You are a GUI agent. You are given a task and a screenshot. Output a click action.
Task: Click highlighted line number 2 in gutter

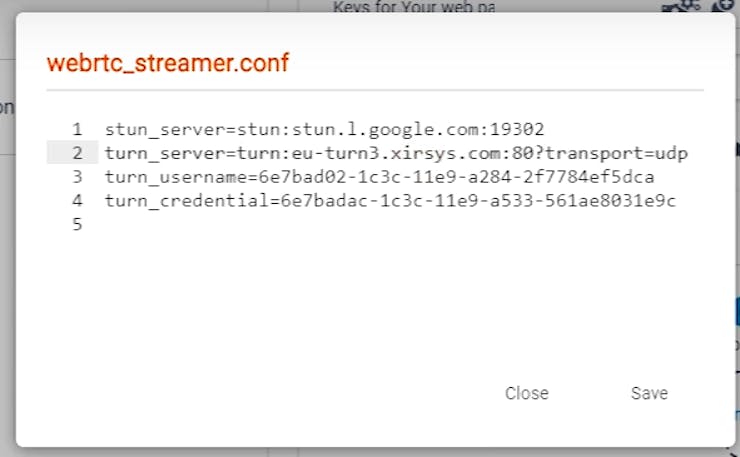(x=77, y=153)
